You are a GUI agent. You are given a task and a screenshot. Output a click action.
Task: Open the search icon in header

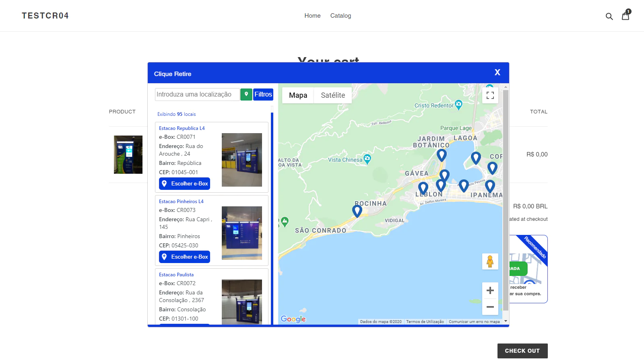[609, 16]
